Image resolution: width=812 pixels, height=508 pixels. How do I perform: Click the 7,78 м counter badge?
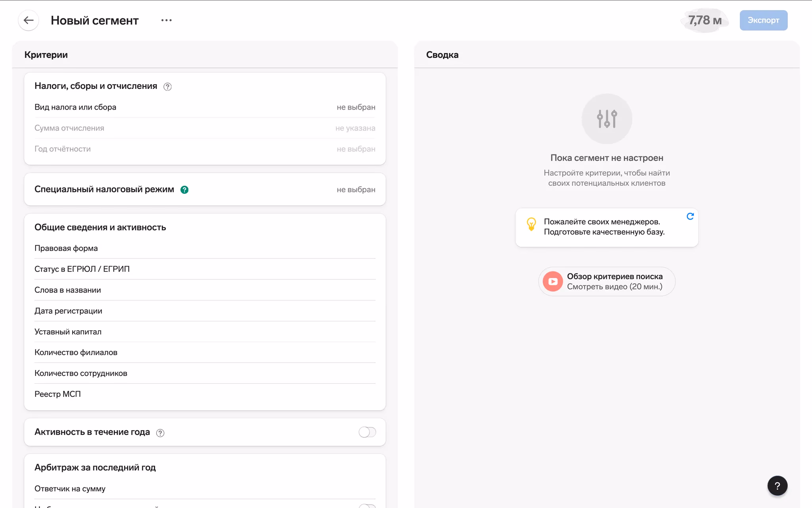pyautogui.click(x=705, y=20)
